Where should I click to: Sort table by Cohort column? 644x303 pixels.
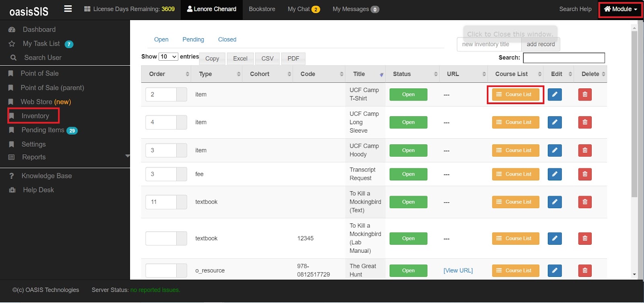coord(267,74)
